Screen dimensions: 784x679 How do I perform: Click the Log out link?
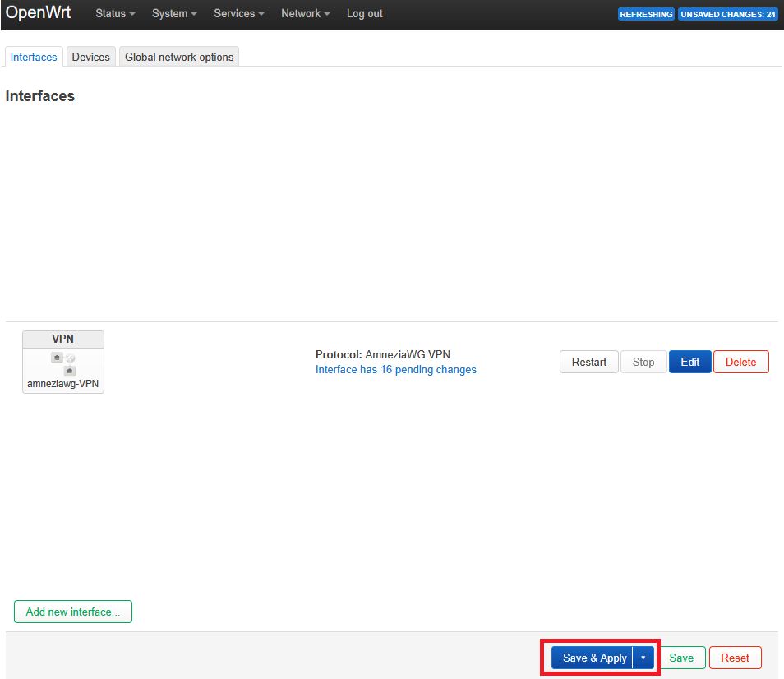coord(364,14)
